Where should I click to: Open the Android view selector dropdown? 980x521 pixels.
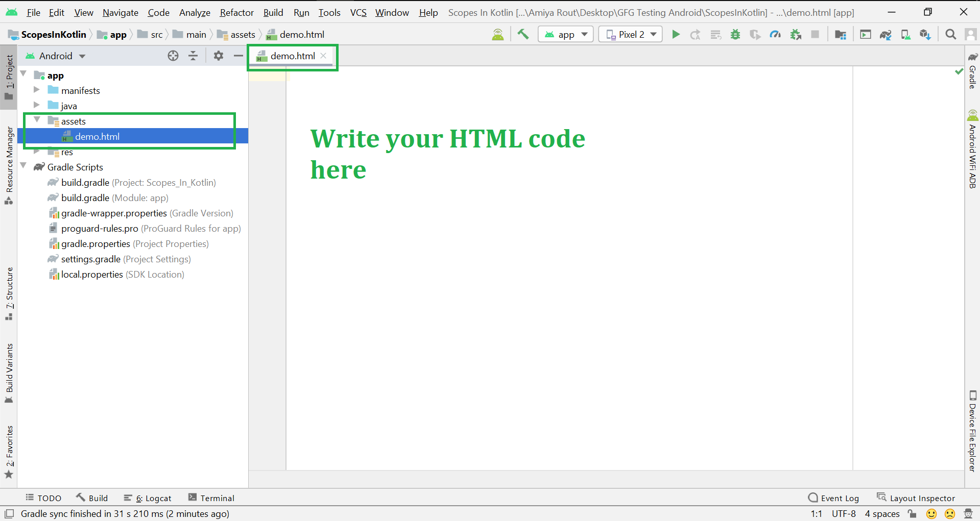(x=56, y=56)
